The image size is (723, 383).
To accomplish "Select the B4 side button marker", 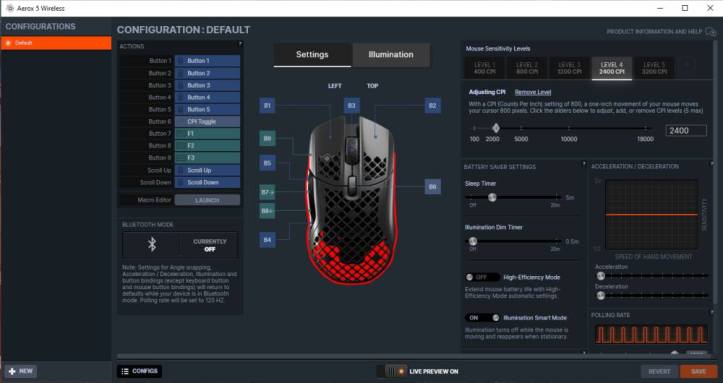I will (267, 240).
